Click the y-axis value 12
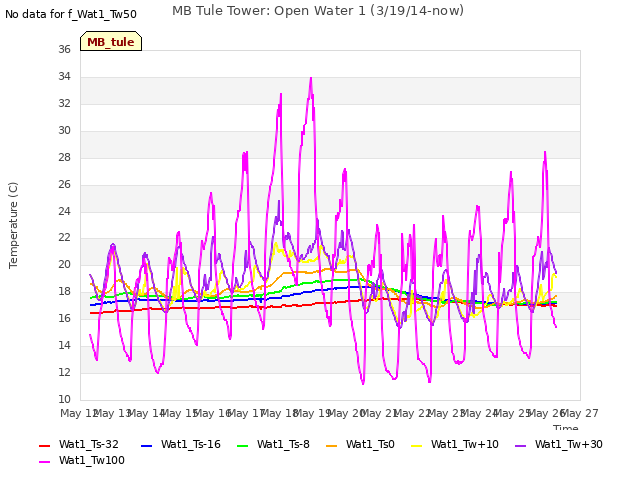Screen dimensions: 640x480 (x=64, y=373)
